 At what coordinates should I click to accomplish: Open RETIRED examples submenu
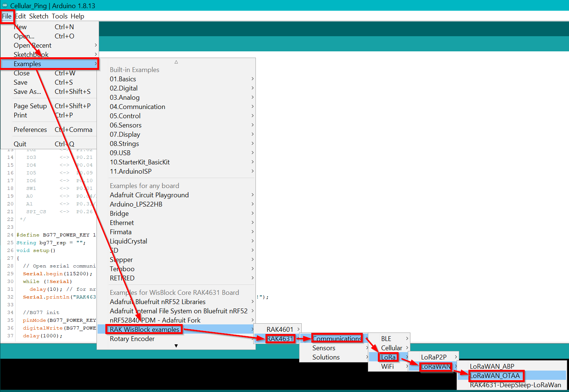176,278
